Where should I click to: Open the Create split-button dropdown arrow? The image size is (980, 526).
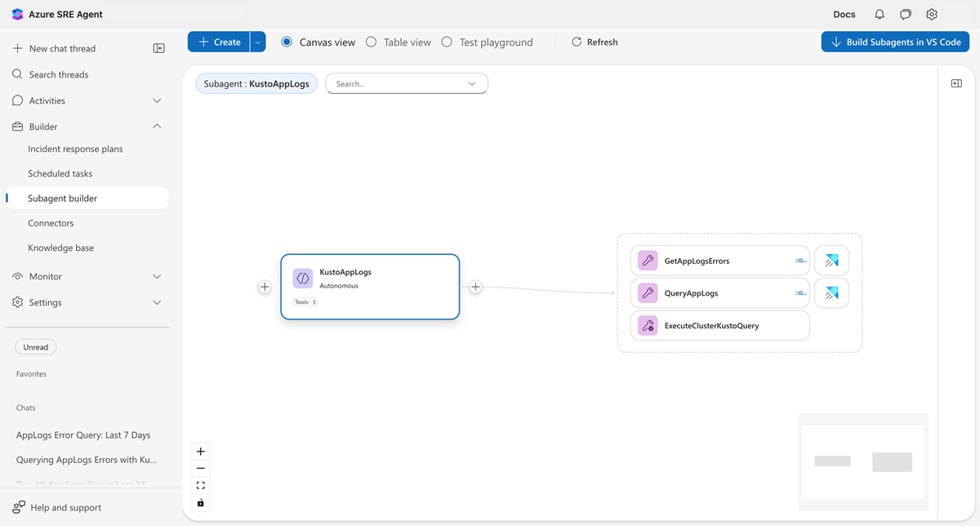click(x=258, y=42)
